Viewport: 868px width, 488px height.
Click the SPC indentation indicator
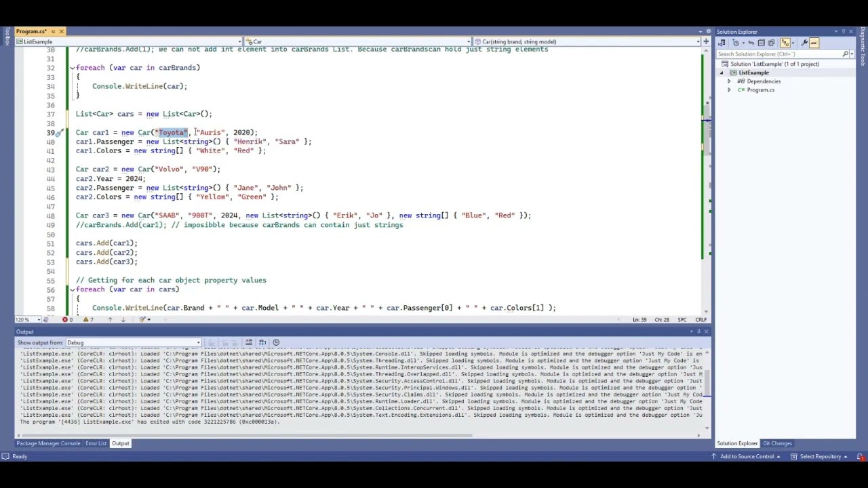click(x=682, y=320)
